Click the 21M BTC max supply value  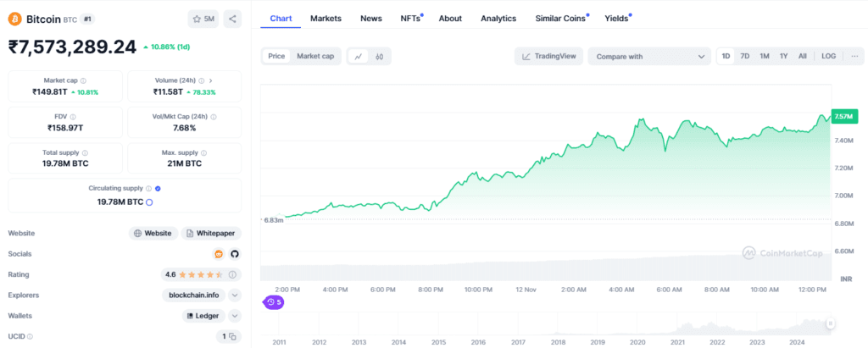pyautogui.click(x=184, y=163)
